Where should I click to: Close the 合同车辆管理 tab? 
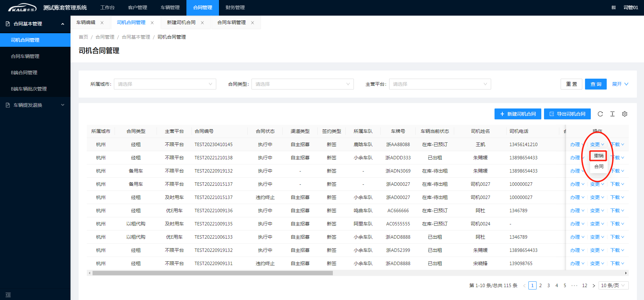point(253,23)
